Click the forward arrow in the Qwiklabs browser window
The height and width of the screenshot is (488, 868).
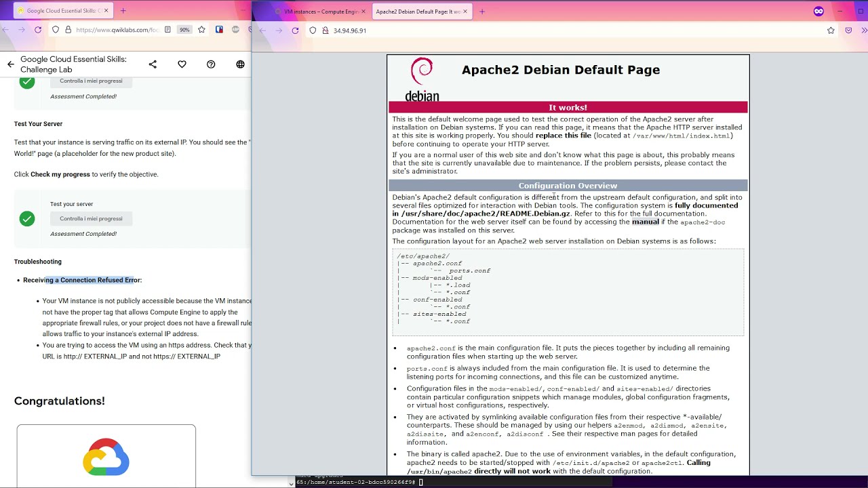(22, 30)
